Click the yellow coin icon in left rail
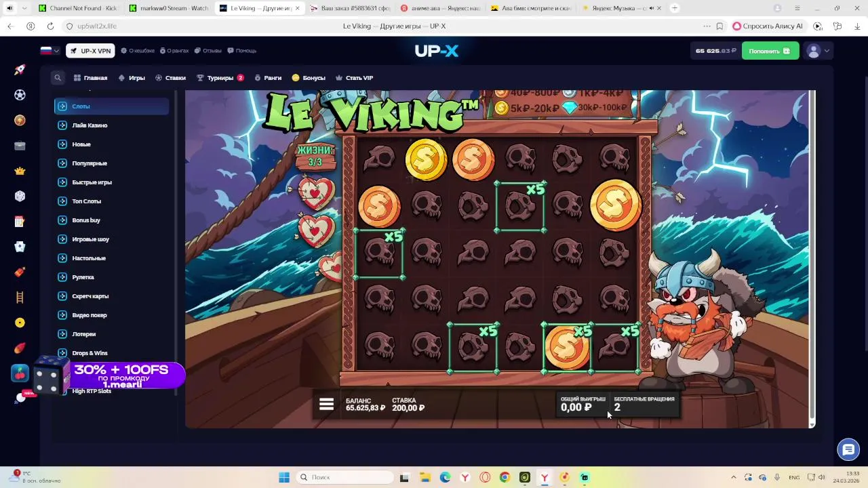 click(x=20, y=323)
